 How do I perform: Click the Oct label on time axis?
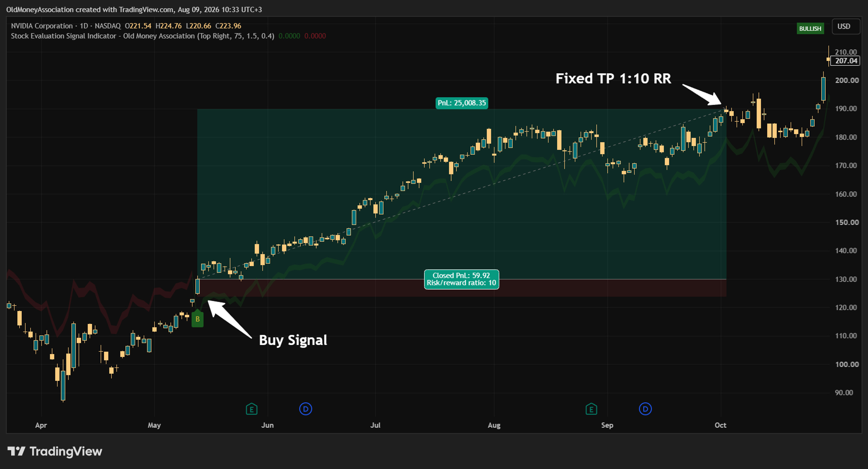click(x=721, y=425)
